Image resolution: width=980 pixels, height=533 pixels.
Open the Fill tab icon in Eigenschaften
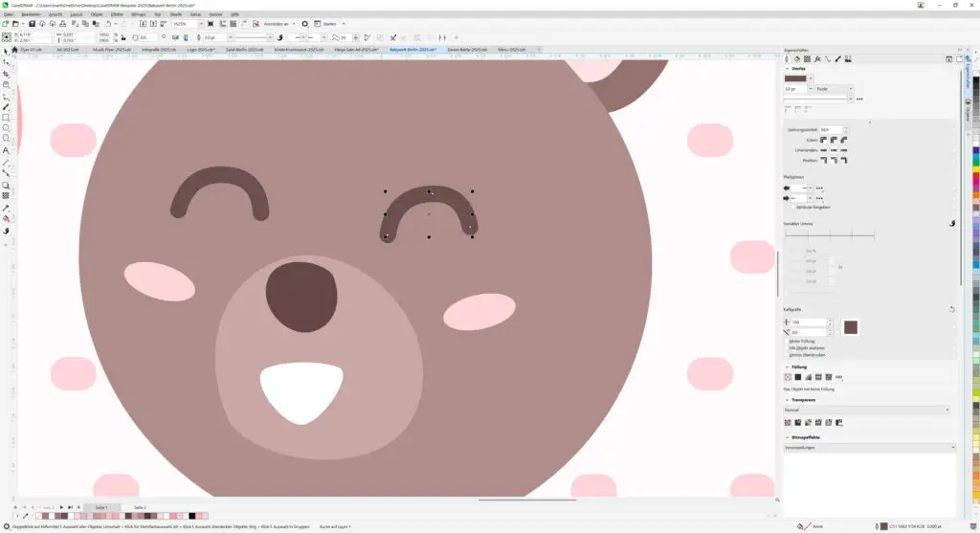[797, 59]
